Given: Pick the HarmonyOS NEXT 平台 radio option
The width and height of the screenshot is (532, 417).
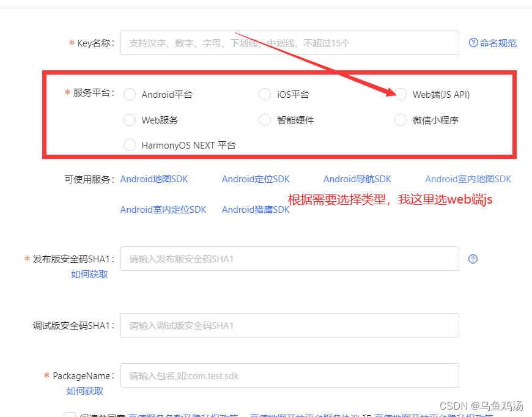Looking at the screenshot, I should coord(130,145).
